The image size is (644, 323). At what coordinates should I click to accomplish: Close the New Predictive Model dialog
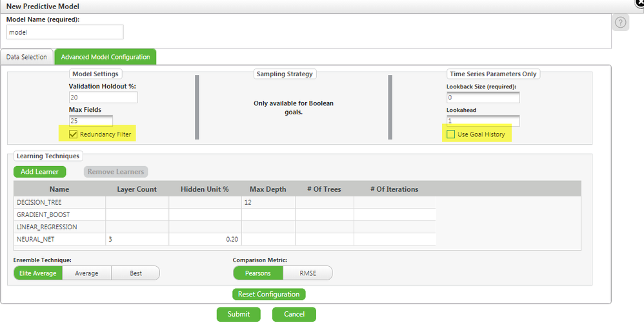[x=640, y=3]
